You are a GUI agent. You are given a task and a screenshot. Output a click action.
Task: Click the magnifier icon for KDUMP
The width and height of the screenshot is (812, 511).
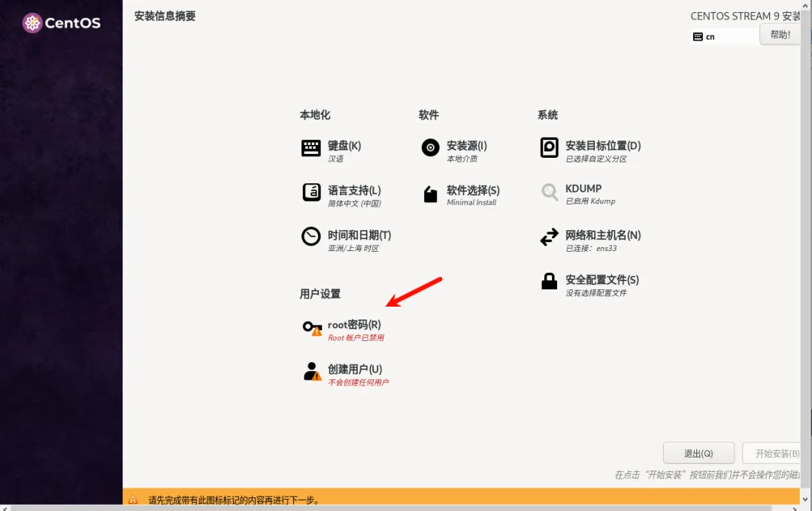tap(550, 192)
